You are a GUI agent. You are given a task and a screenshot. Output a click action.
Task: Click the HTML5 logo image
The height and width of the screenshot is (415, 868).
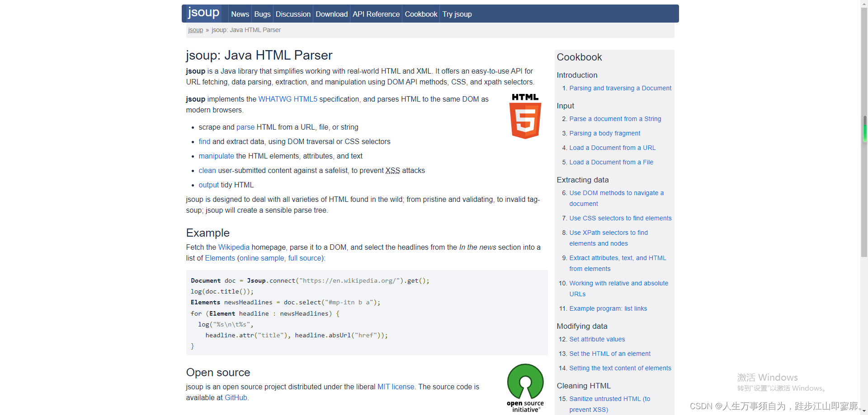(x=525, y=117)
